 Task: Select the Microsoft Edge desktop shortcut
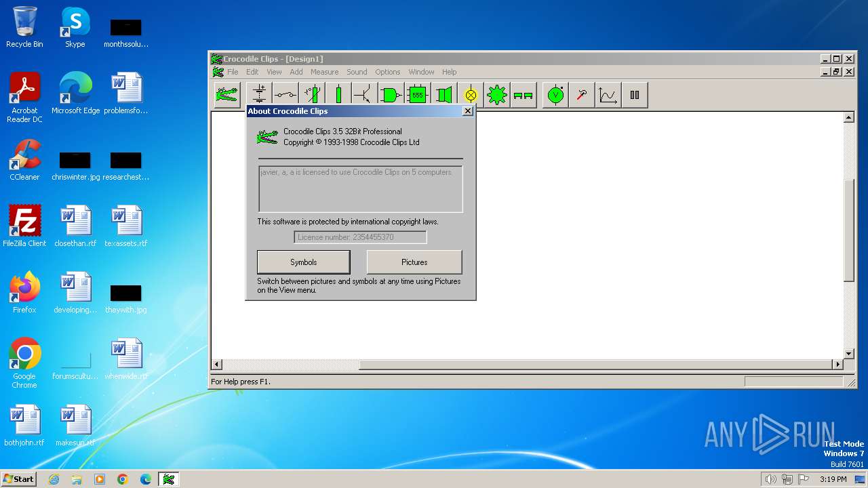coord(75,94)
